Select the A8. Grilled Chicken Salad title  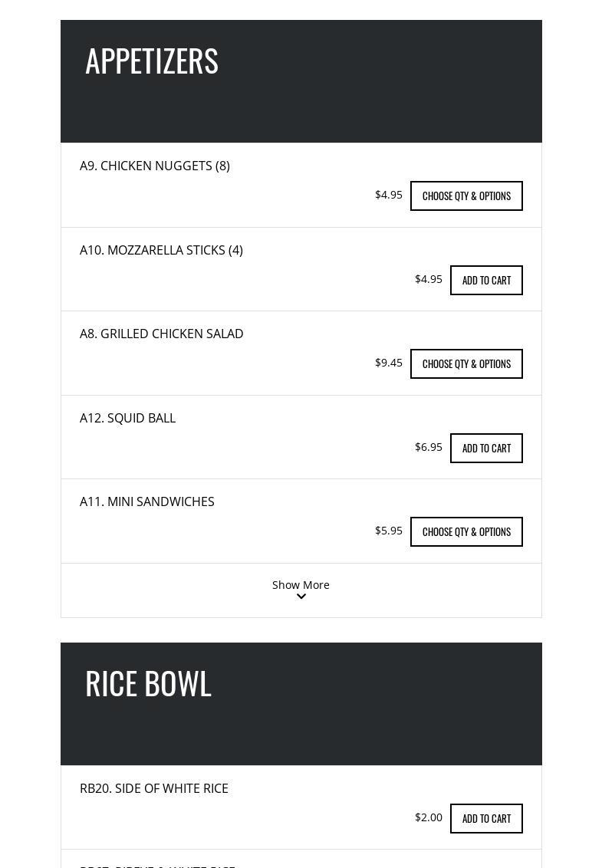161,334
